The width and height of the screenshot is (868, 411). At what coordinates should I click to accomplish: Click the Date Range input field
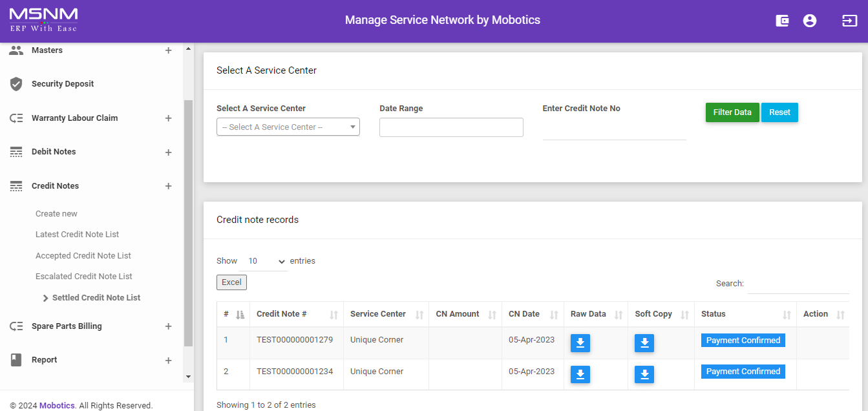point(450,127)
